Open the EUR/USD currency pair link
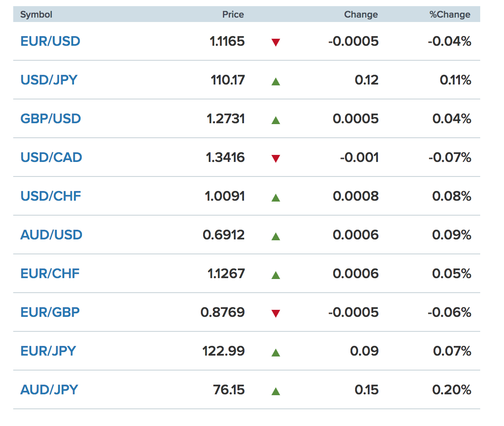This screenshot has height=426, width=504. [50, 41]
